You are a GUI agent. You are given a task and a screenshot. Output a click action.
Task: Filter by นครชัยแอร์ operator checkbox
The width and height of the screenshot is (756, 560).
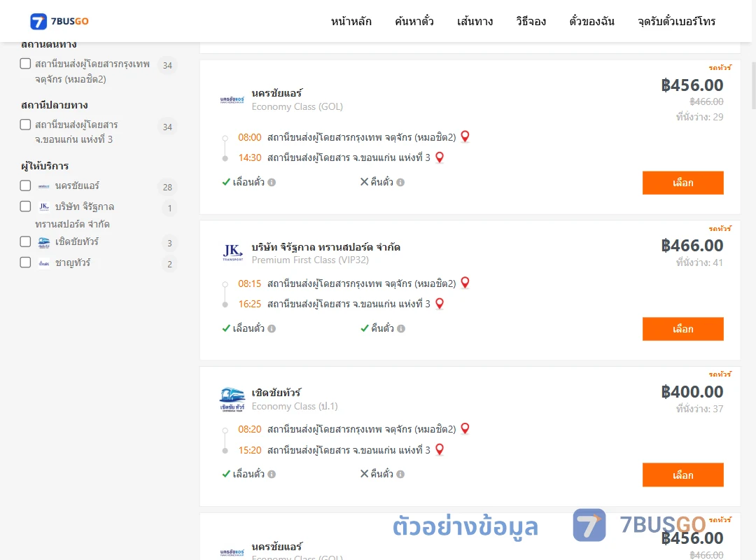26,185
